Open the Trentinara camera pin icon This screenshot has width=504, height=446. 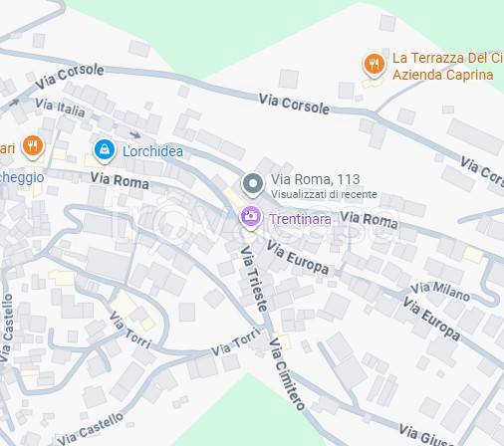(x=251, y=217)
